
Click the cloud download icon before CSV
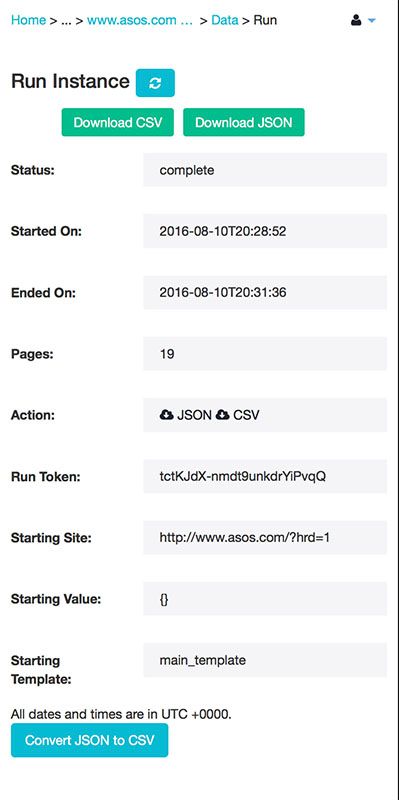click(222, 415)
